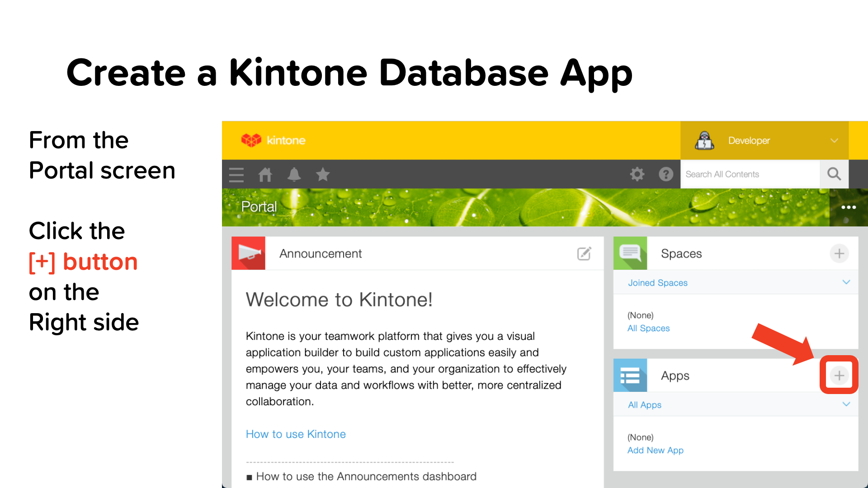
Task: Open the portal options ellipsis menu
Action: pos(849,207)
